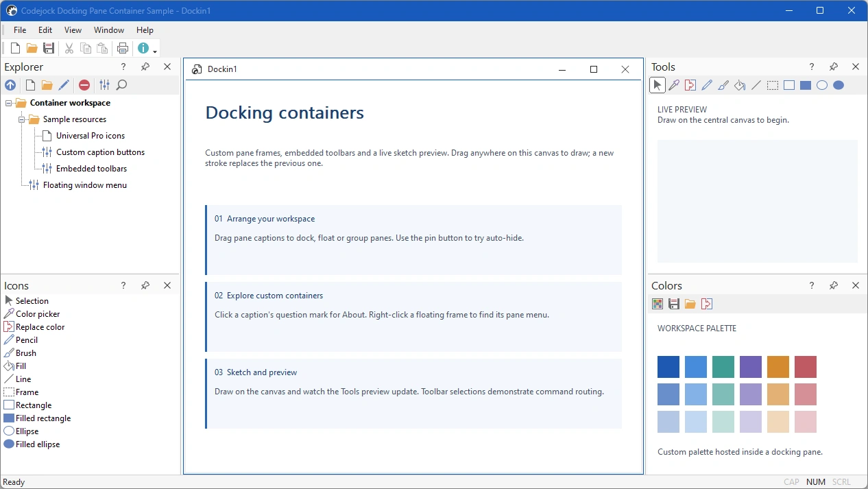The width and height of the screenshot is (868, 489).
Task: Pick the dark blue swatch in workspace palette
Action: pyautogui.click(x=668, y=367)
